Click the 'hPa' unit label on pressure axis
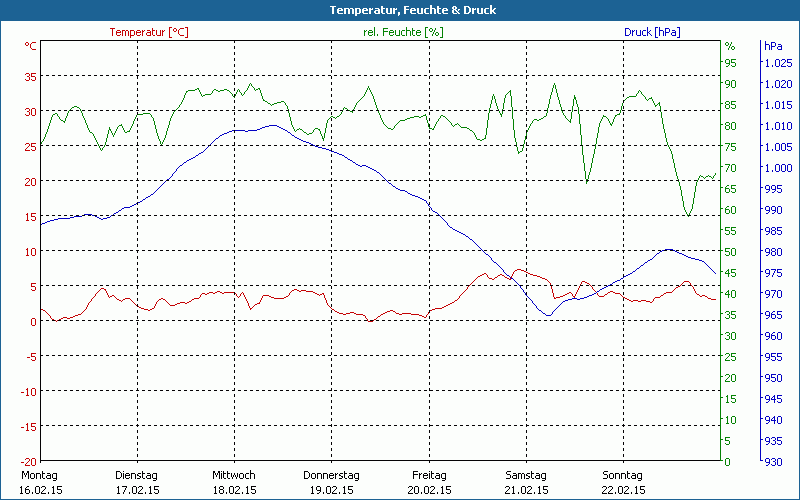Screen dimensions: 800x500 pos(773,46)
